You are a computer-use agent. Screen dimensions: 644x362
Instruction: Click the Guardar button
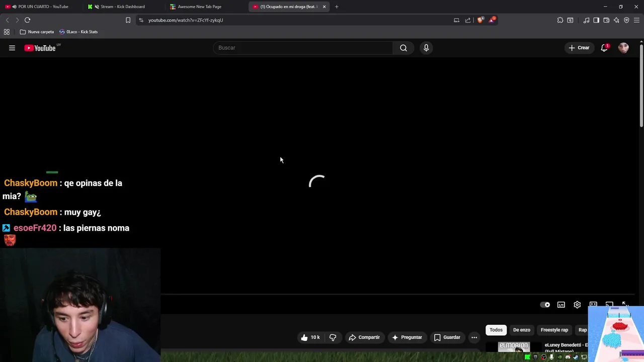click(x=447, y=337)
